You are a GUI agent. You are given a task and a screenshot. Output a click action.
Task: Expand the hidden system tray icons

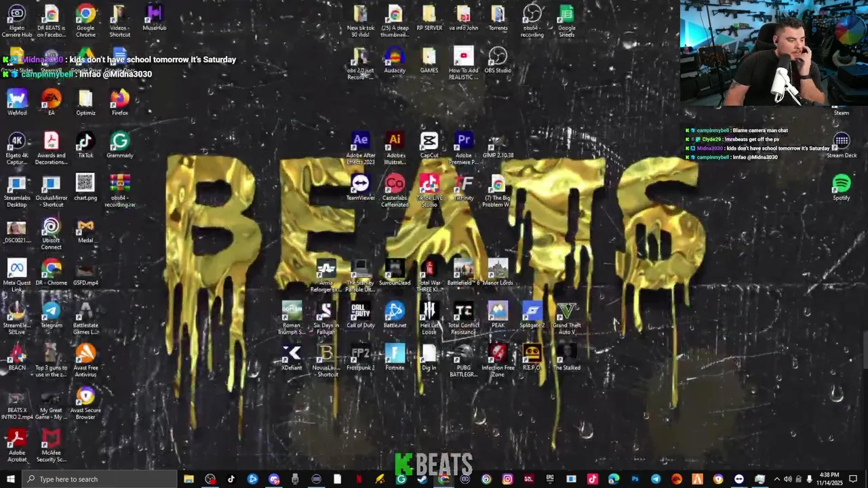click(777, 479)
